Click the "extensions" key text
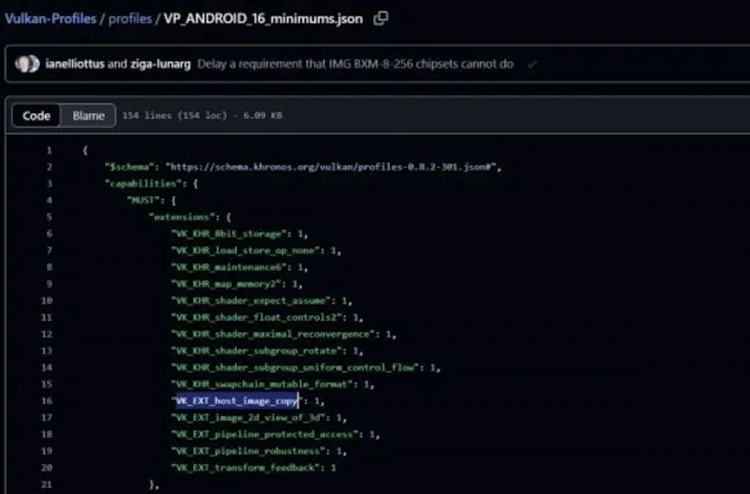Image resolution: width=750 pixels, height=494 pixels. click(184, 217)
